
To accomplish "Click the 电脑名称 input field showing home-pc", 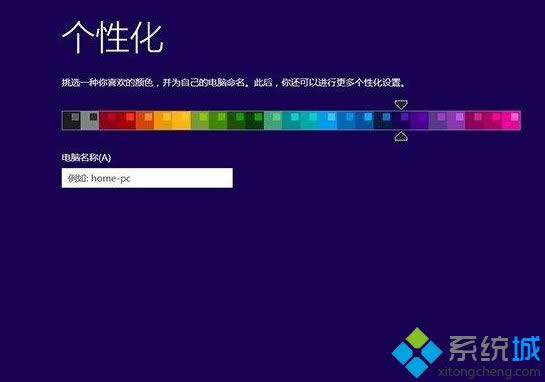I will [147, 178].
